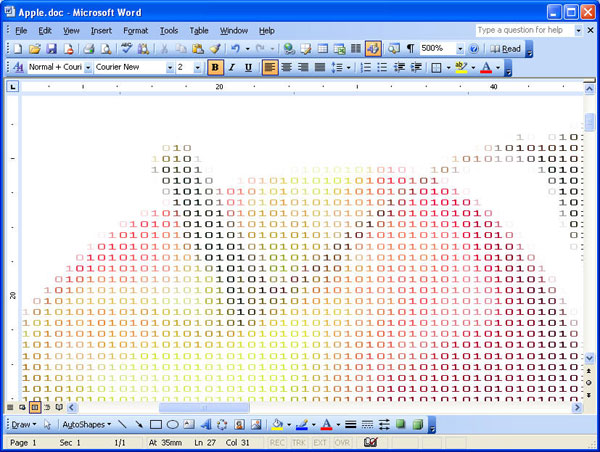Center the paragraph text
Image resolution: width=600 pixels, height=452 pixels.
(x=286, y=67)
